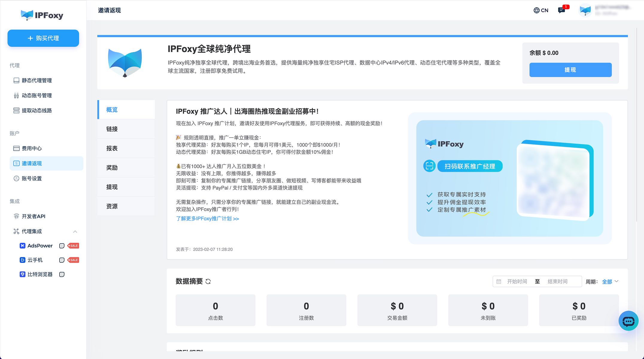Screen dimensions: 644x359
Task: Click the calendar icon in date range
Action: [499, 282]
